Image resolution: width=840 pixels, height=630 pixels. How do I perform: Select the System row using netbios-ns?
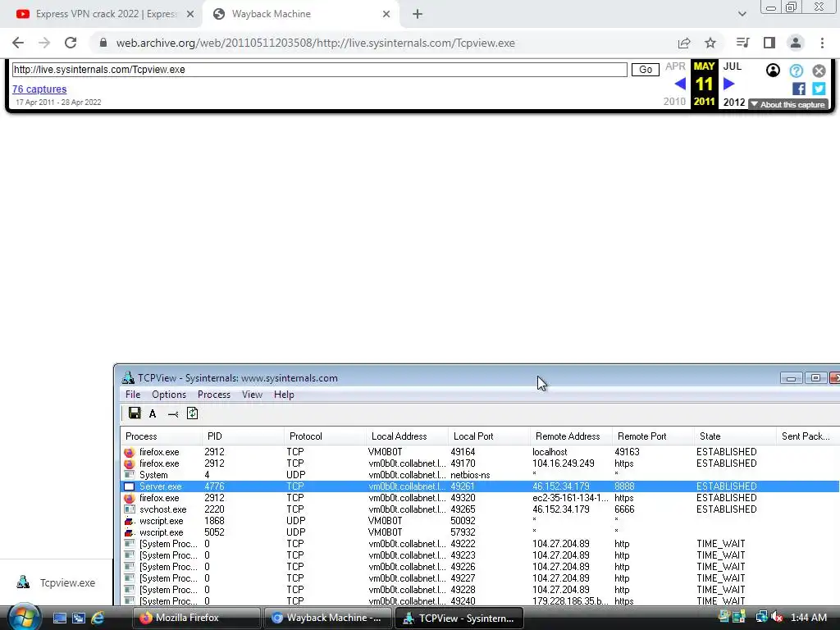click(x=481, y=475)
